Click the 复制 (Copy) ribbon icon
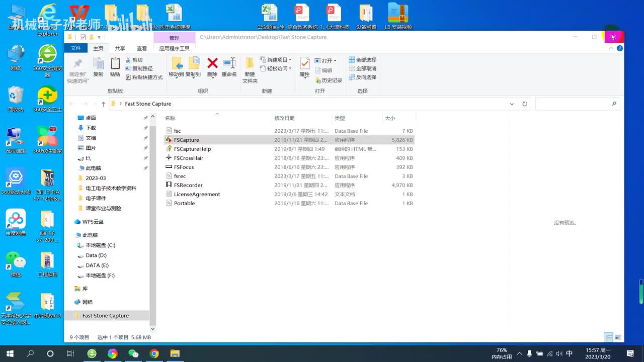The width and height of the screenshot is (644, 362). tap(98, 63)
